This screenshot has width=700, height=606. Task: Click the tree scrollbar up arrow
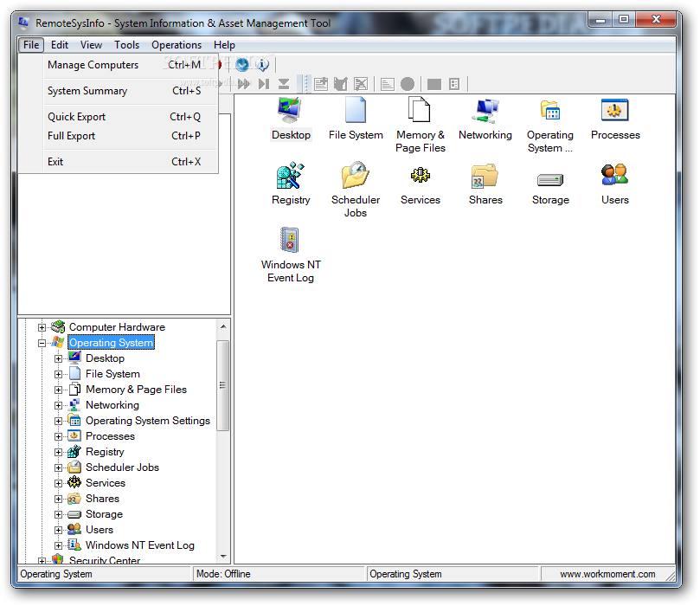pos(223,326)
